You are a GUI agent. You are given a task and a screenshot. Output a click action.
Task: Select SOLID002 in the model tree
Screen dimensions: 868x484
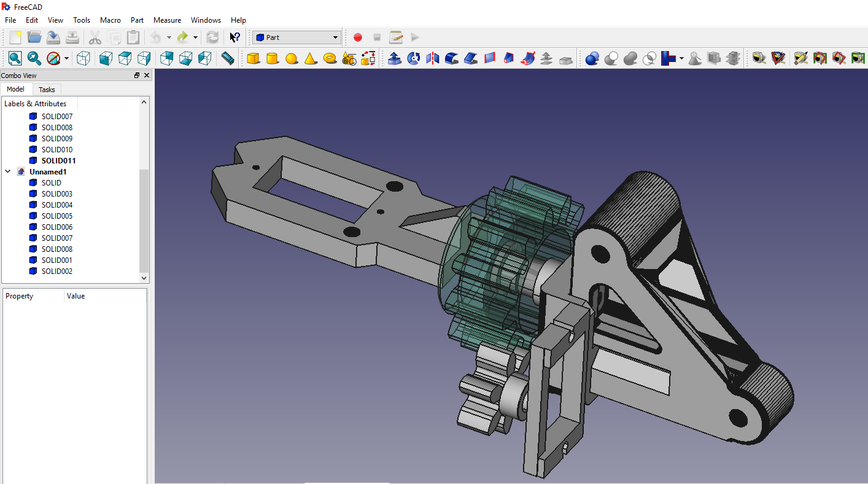57,271
